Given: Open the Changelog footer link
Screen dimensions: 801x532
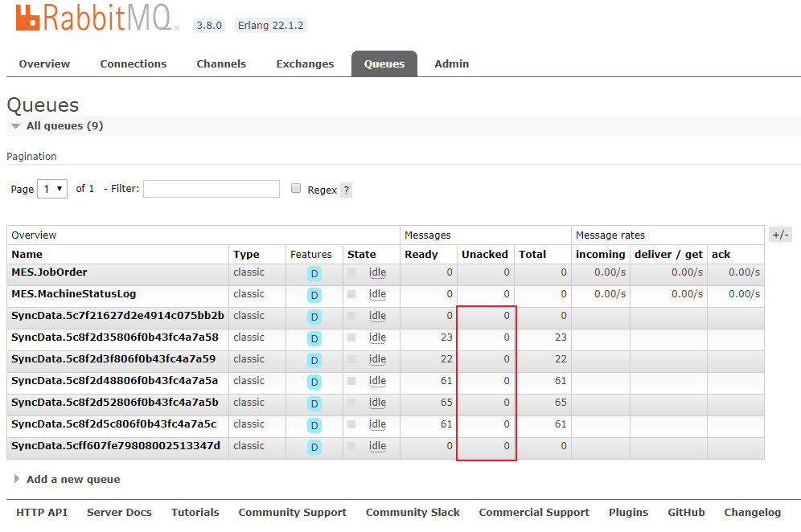Looking at the screenshot, I should coord(753,512).
